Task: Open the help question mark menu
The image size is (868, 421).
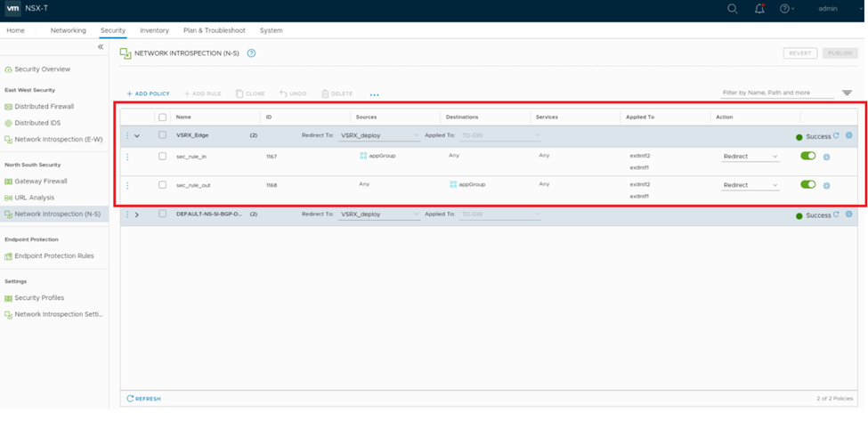Action: tap(785, 9)
